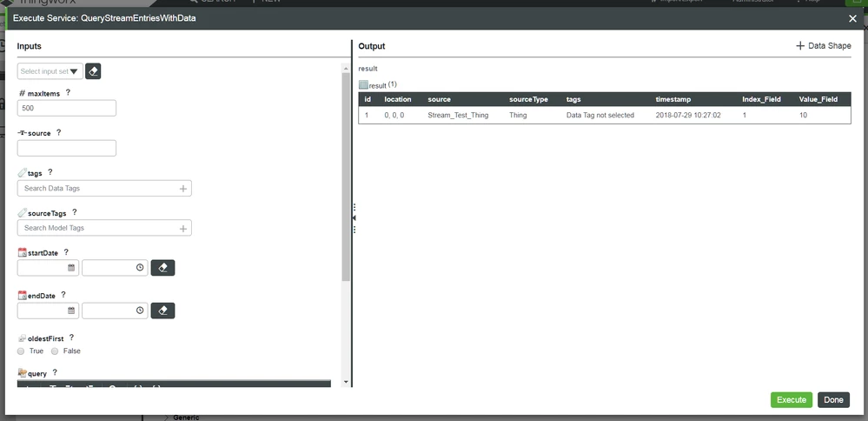The height and width of the screenshot is (421, 868).
Task: Sort output by location column
Action: [397, 99]
